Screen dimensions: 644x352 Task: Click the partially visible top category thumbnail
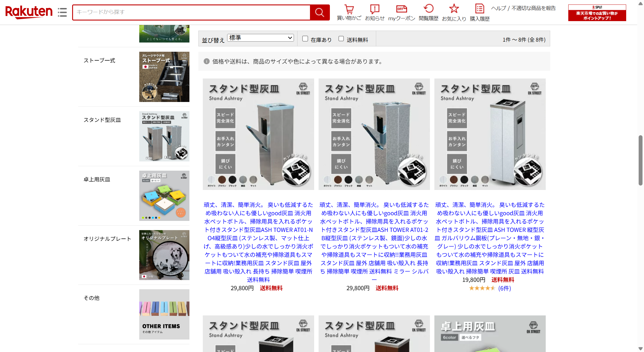[x=164, y=34]
